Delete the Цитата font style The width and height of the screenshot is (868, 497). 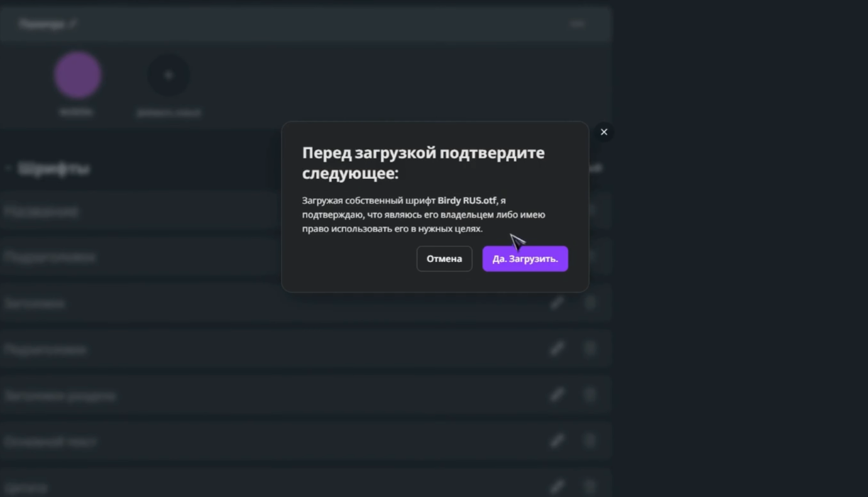[x=590, y=487]
